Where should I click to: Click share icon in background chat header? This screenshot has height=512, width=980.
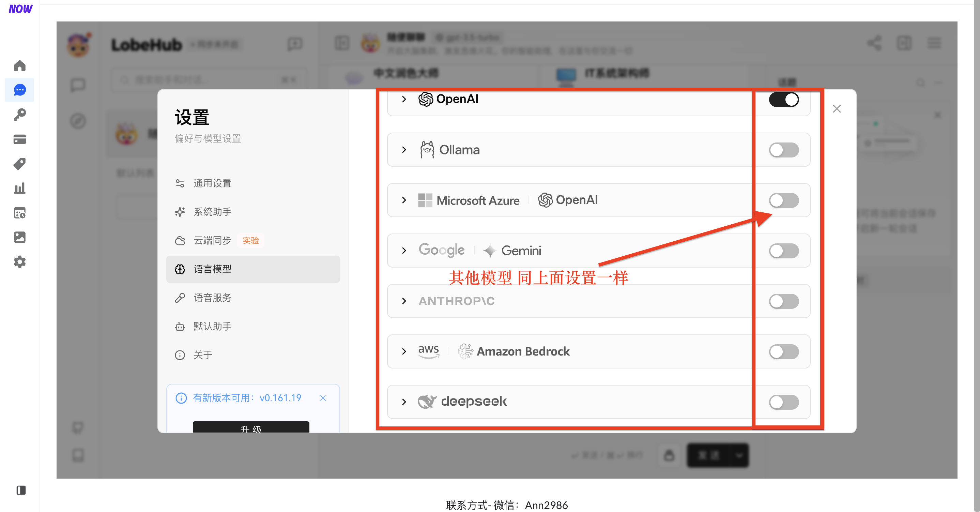coord(874,43)
